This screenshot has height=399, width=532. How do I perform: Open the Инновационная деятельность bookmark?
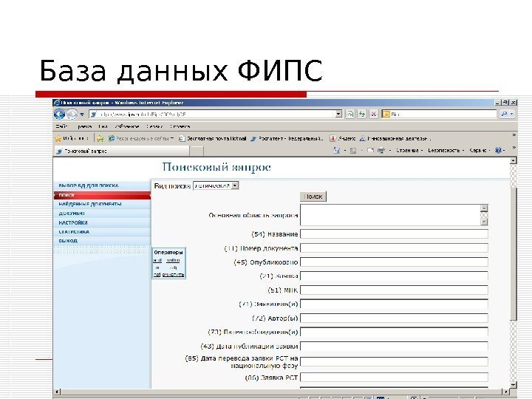(x=395, y=138)
